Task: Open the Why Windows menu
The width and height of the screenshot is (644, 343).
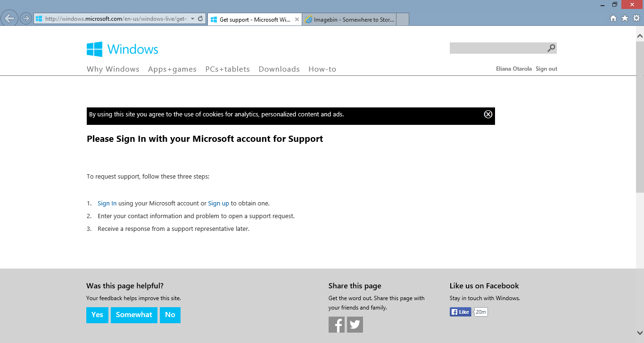Action: (x=113, y=69)
